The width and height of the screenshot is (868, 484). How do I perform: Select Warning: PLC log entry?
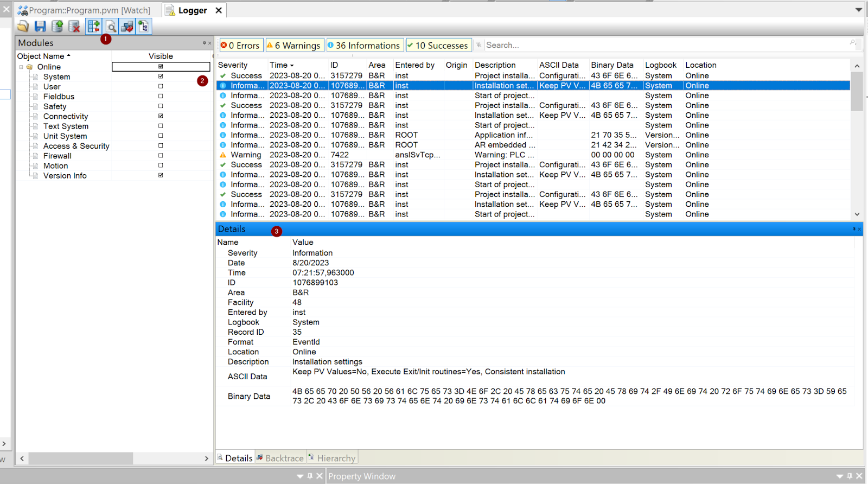[x=533, y=155]
